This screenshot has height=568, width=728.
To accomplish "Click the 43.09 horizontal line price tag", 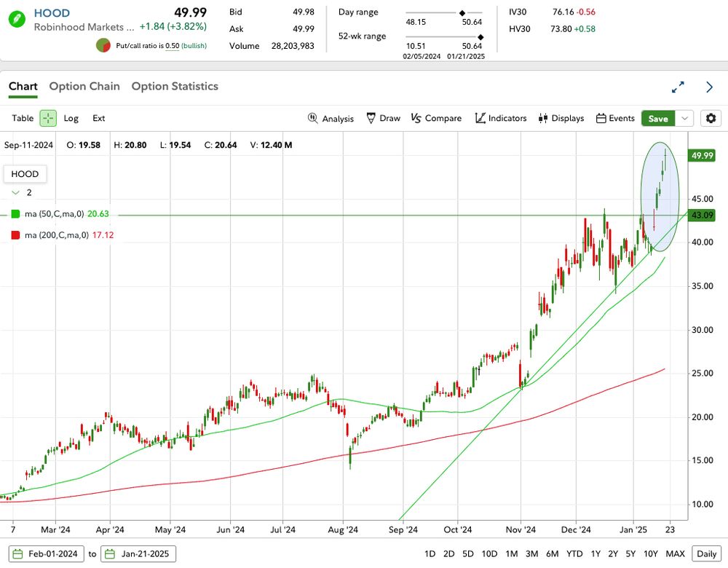I will tap(702, 215).
